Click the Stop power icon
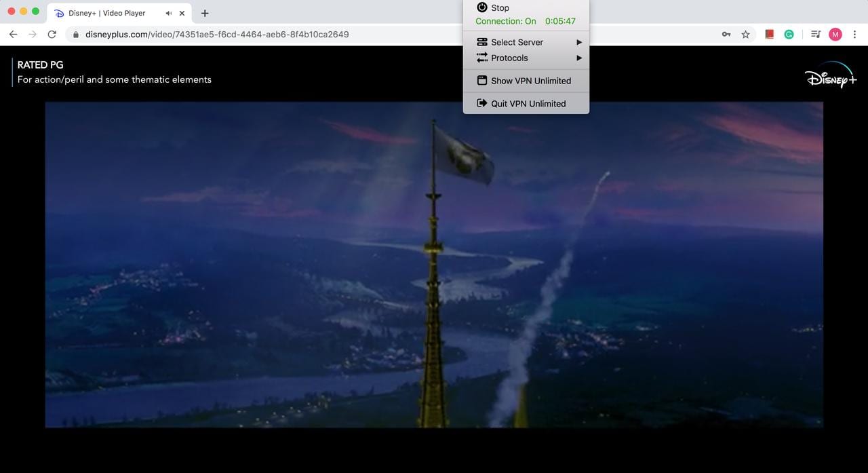Viewport: 868px width, 473px height. tap(482, 7)
